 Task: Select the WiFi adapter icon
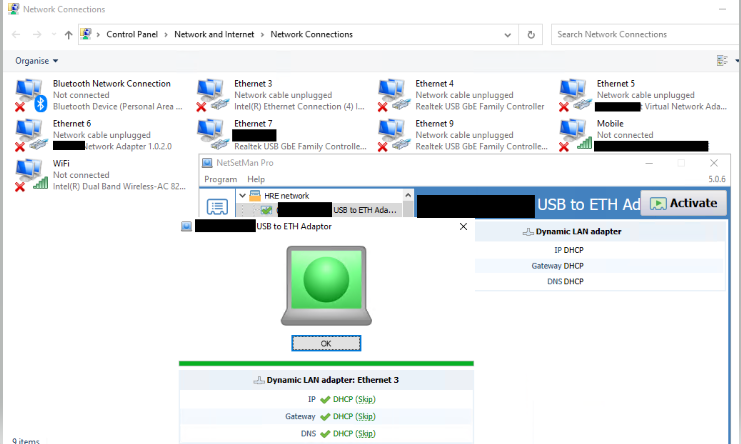[x=31, y=175]
